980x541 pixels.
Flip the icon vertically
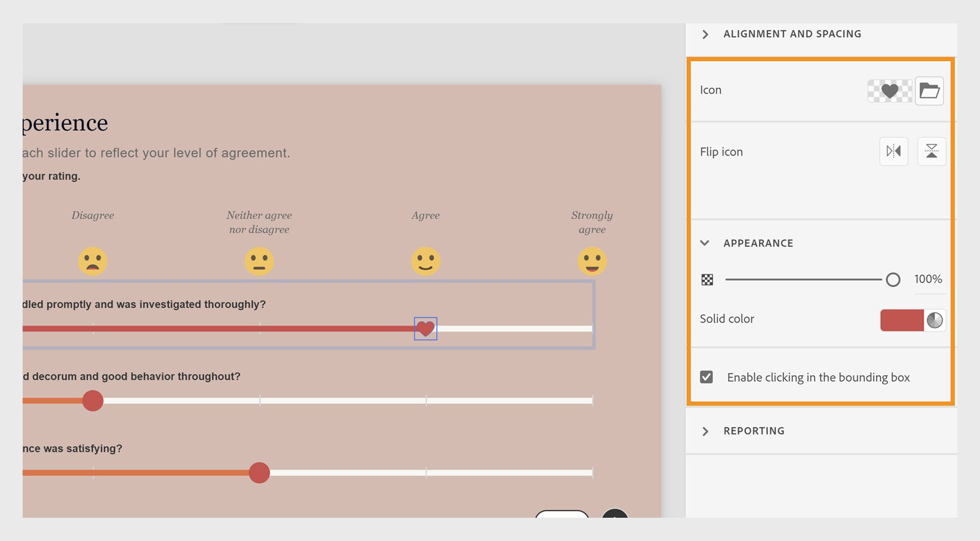(x=932, y=151)
